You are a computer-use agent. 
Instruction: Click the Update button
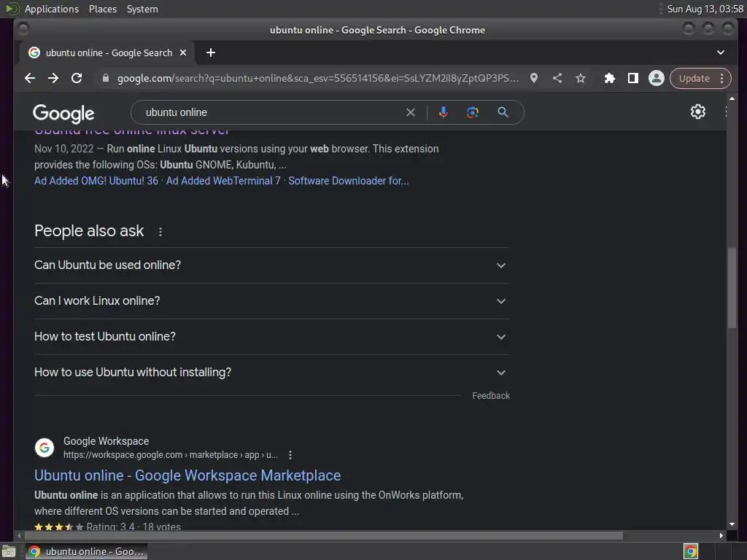694,78
